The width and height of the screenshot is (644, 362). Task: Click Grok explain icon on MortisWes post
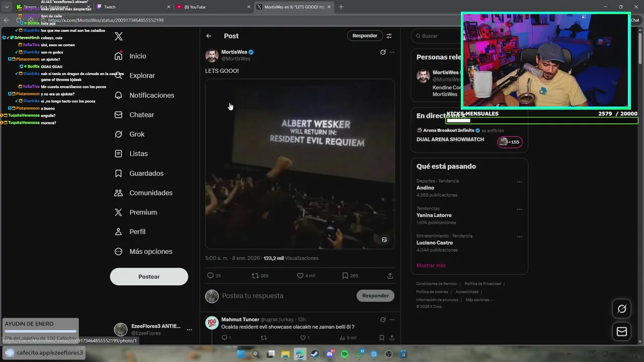pos(383,52)
